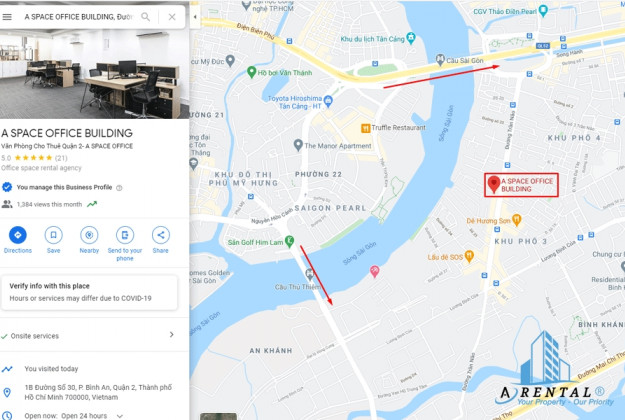This screenshot has width=625, height=420.
Task: Expand the Open 24 hours dropdown
Action: [x=120, y=416]
